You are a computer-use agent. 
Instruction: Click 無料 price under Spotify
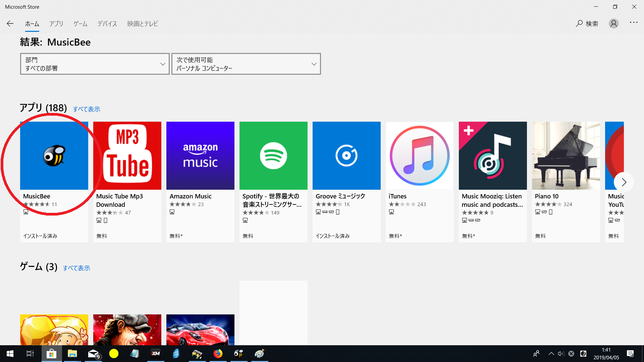(248, 236)
